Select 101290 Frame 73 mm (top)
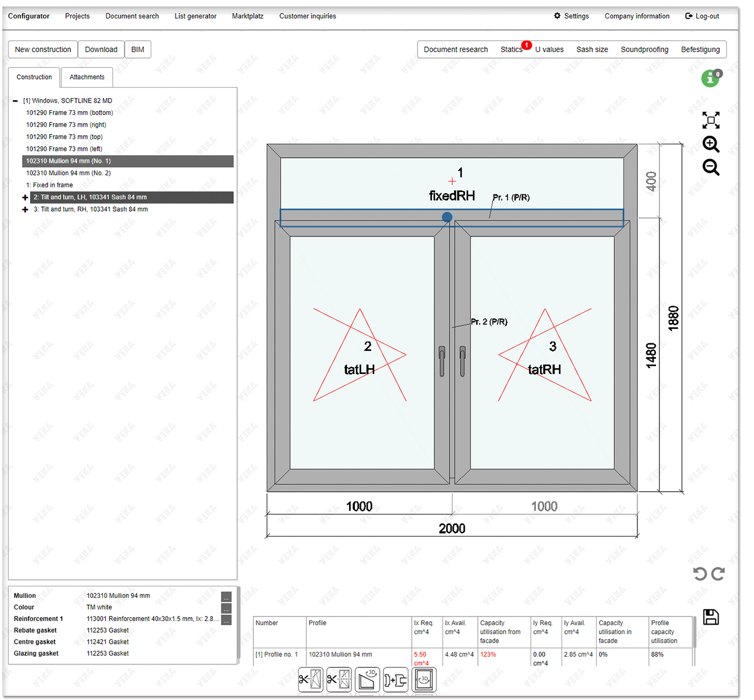The height and width of the screenshot is (700, 754). (64, 137)
